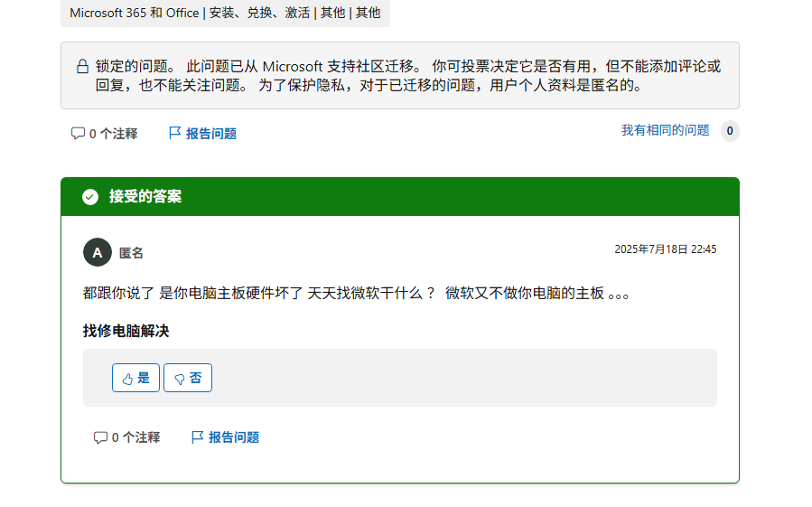Vote 否 thumbs-down on the answer

click(188, 378)
